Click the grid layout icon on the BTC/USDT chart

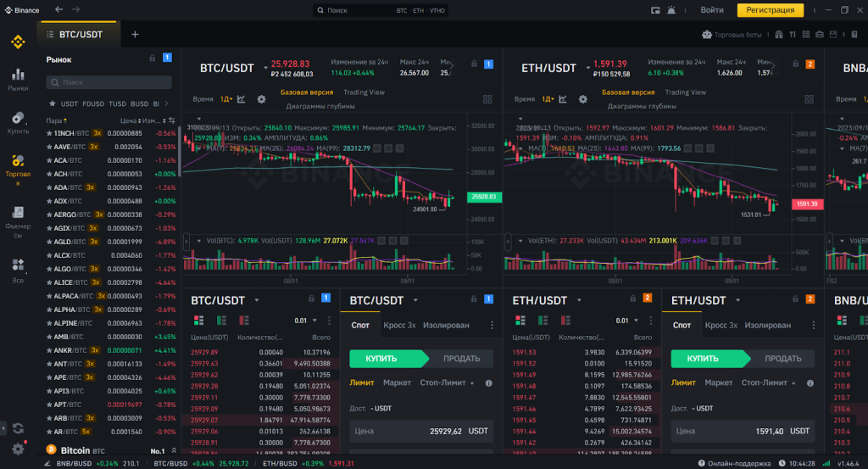(x=487, y=99)
